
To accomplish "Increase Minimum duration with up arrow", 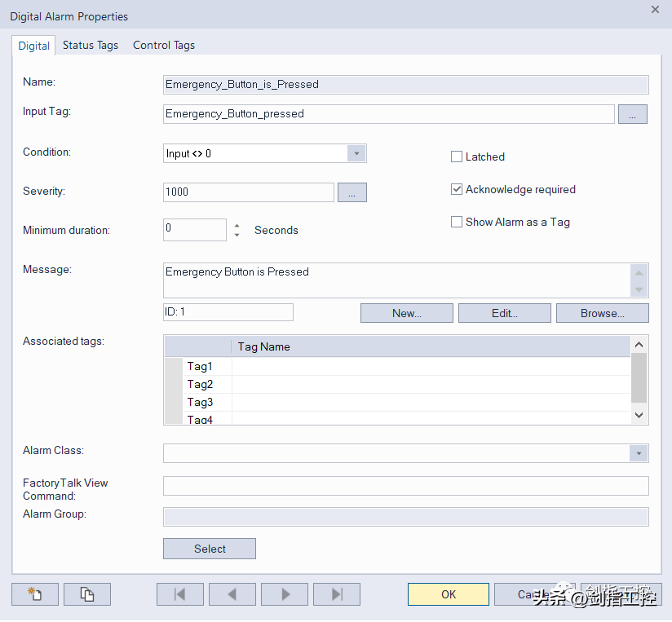I will pos(237,226).
